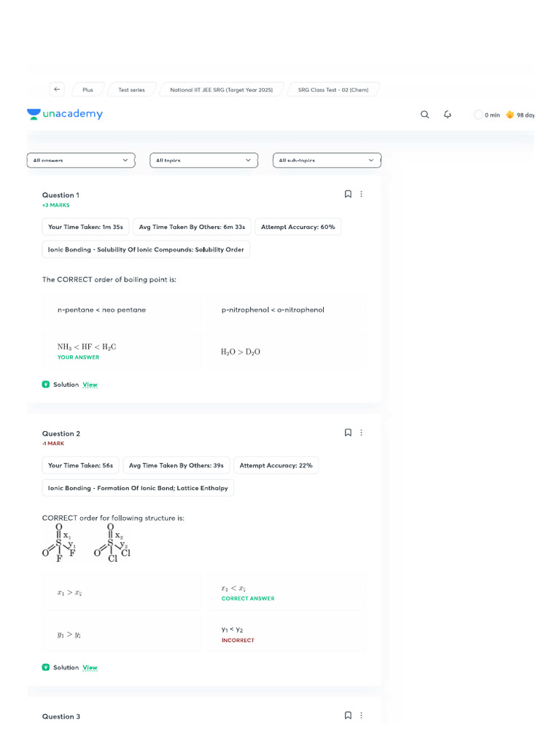This screenshot has width=560, height=747.
Task: Open National IIT JEE SRG breadcrumb
Action: coord(222,90)
